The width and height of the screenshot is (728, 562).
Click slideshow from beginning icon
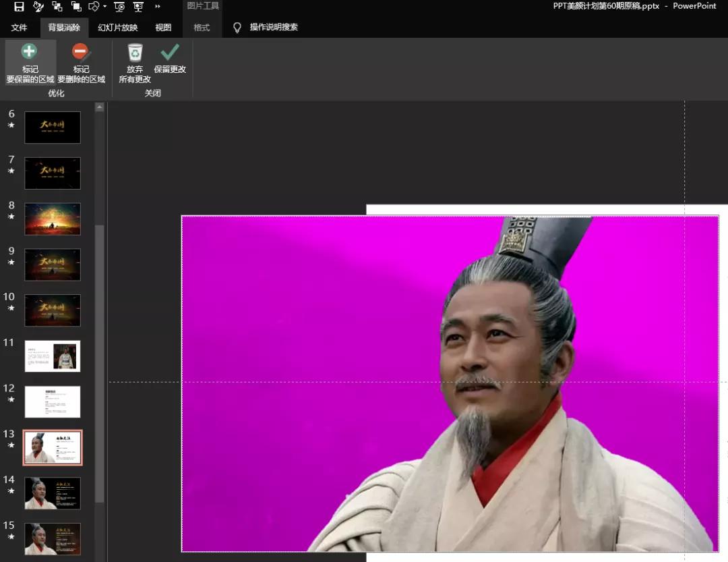coord(119,7)
